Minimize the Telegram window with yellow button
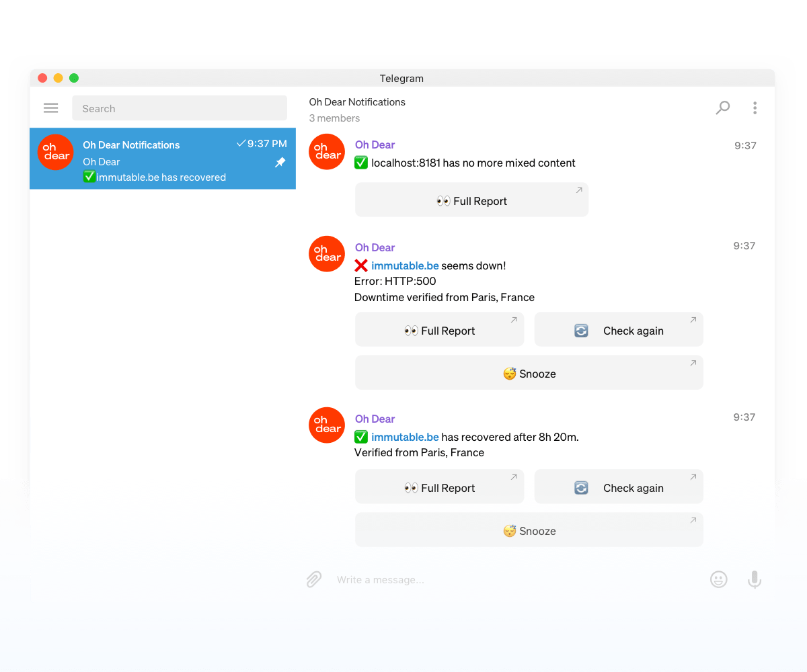 [x=58, y=78]
